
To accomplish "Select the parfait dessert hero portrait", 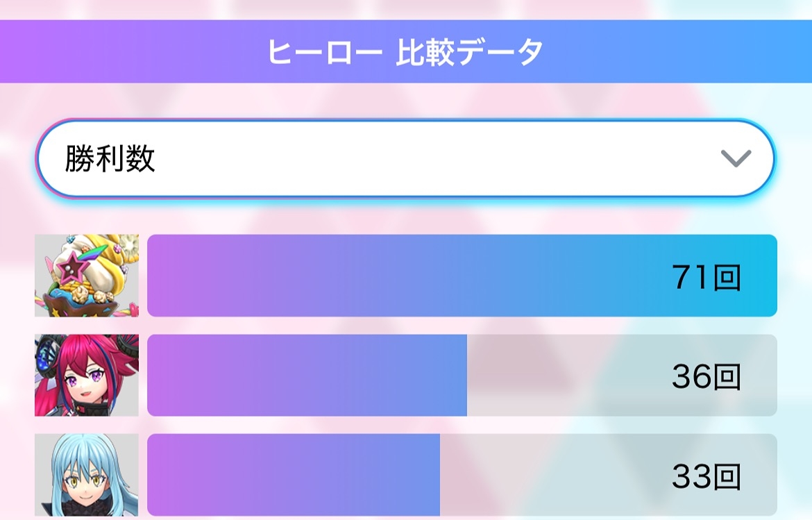I will pos(87,276).
